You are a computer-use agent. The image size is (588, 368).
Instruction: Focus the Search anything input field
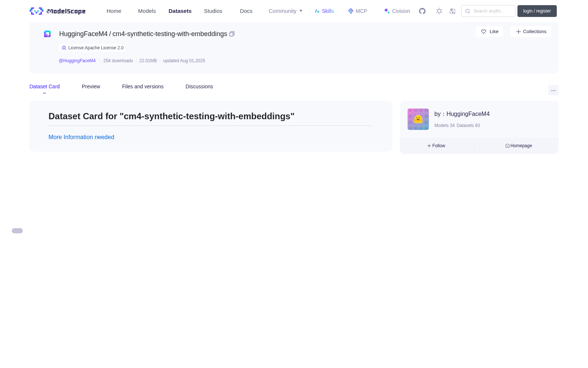tap(488, 11)
